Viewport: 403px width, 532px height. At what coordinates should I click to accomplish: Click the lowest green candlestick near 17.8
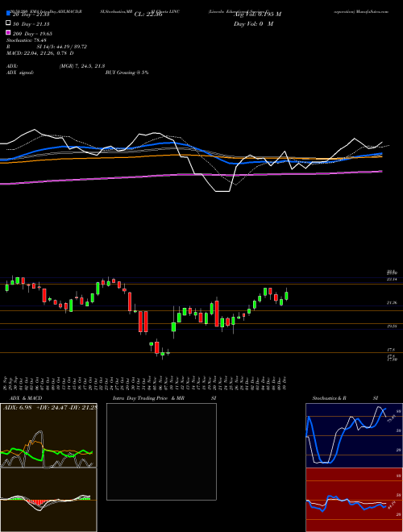click(x=163, y=354)
